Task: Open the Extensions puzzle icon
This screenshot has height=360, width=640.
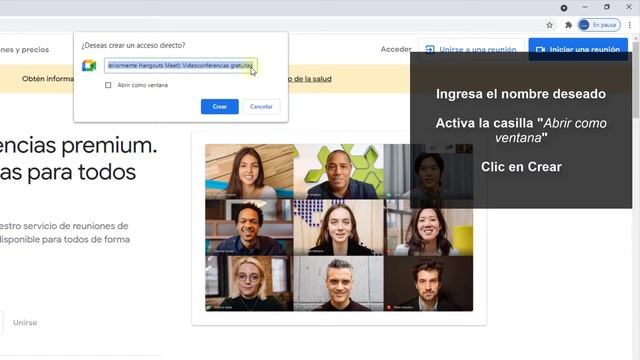Action: (x=568, y=25)
